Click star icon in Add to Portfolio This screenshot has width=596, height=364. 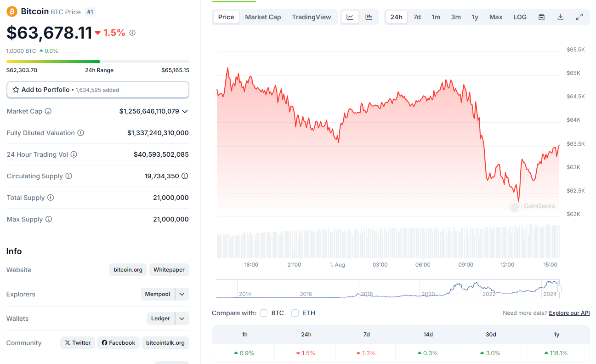point(16,90)
